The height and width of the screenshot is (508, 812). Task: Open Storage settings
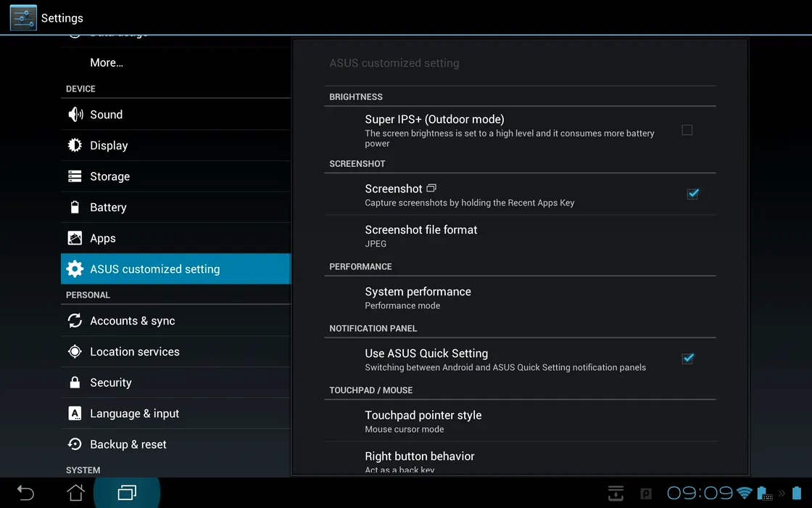[175, 176]
